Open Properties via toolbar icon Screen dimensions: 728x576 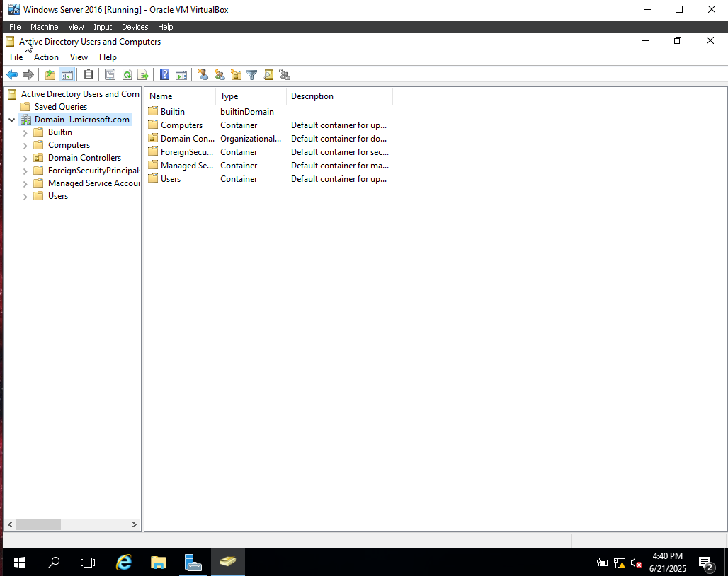tap(110, 75)
